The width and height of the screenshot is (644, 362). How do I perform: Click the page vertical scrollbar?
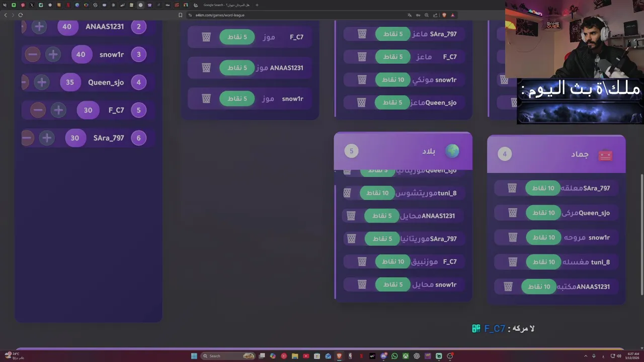coord(641,234)
